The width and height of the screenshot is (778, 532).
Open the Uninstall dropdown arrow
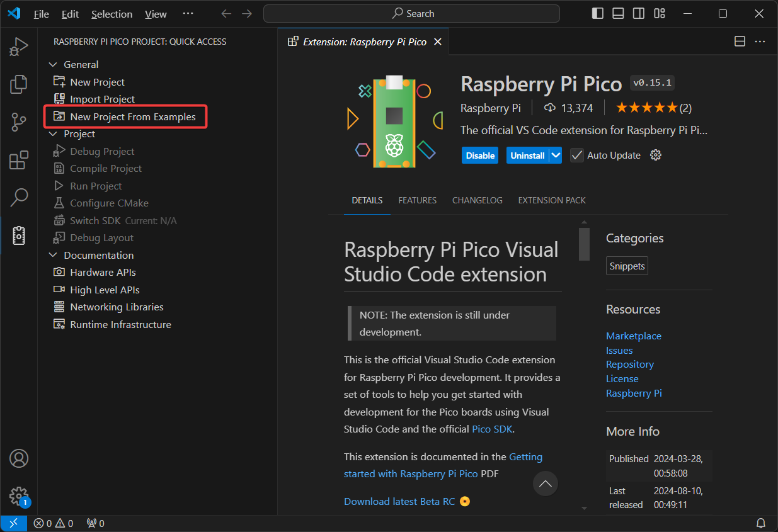tap(556, 156)
